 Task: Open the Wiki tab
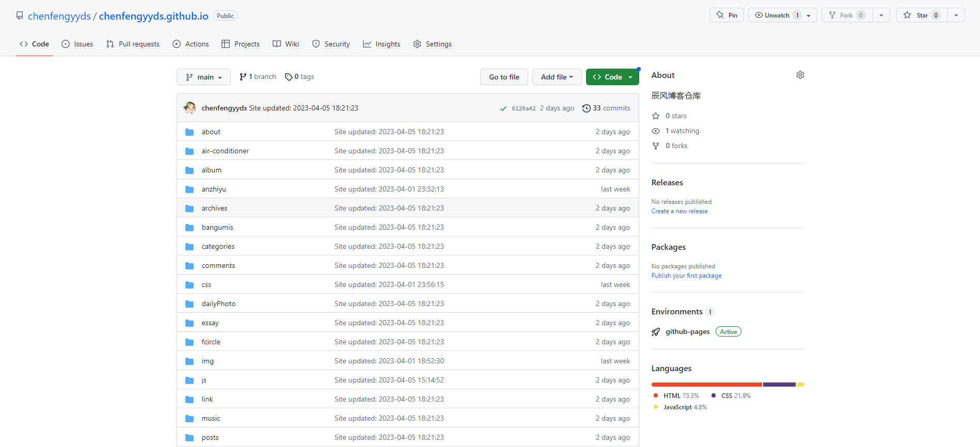tap(286, 44)
